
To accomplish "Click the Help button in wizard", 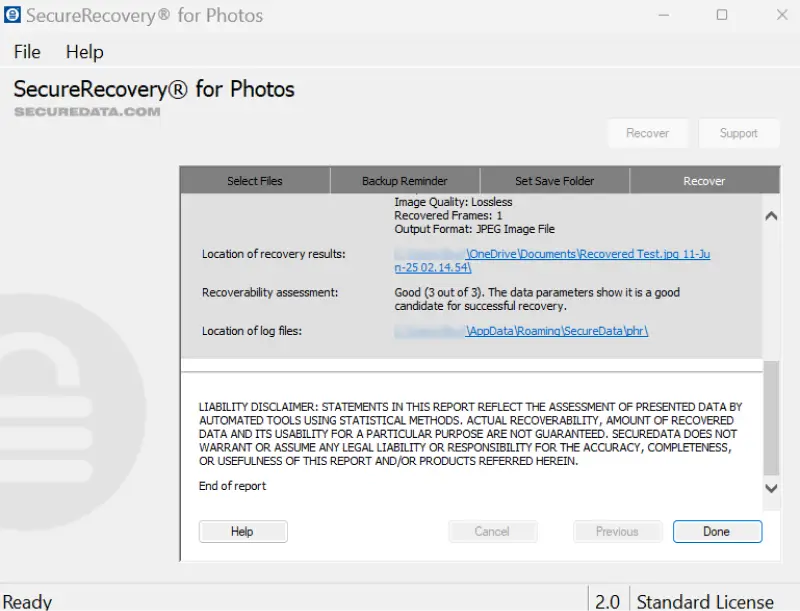I will tap(243, 531).
